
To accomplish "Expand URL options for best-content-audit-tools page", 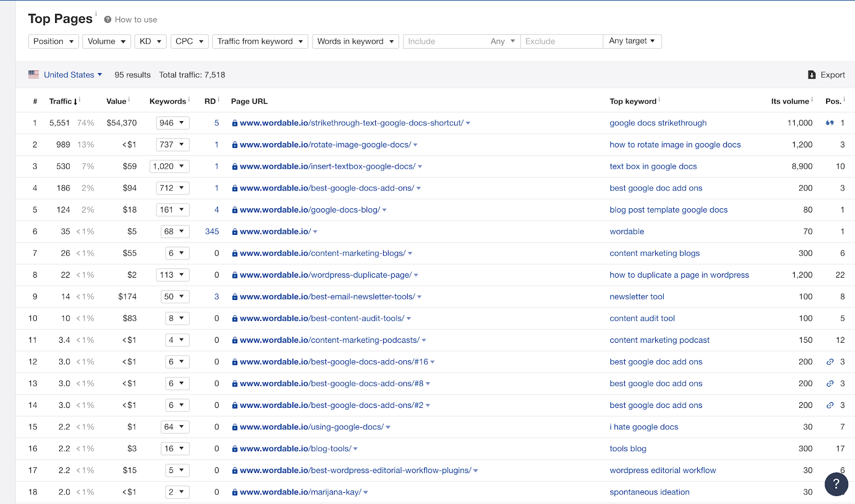I will (x=409, y=319).
